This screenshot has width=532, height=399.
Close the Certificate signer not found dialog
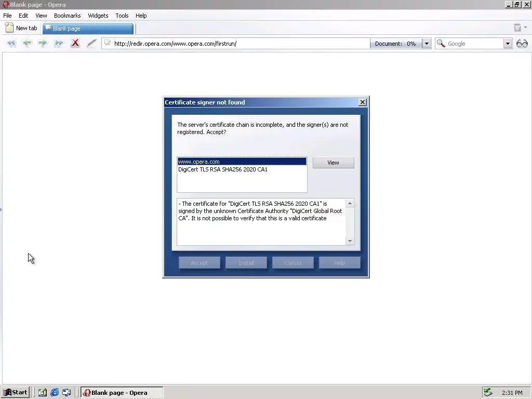[362, 102]
